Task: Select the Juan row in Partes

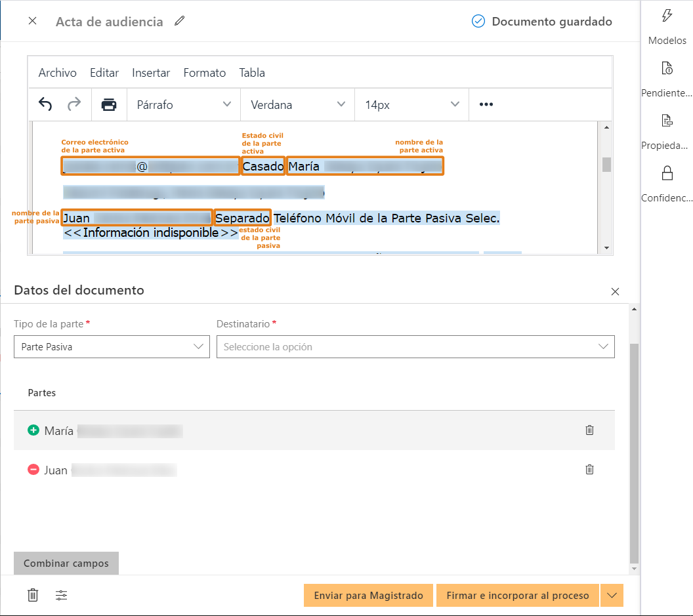Action: 314,469
